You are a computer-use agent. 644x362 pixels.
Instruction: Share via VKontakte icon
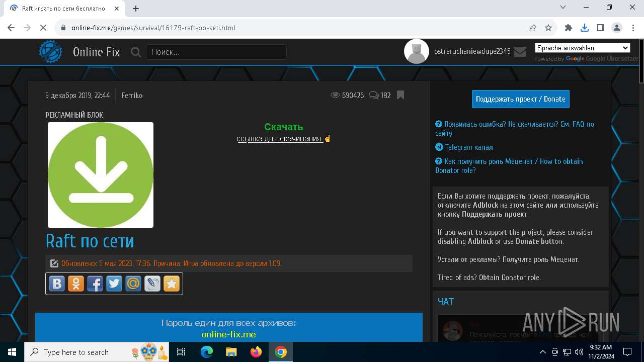click(57, 284)
